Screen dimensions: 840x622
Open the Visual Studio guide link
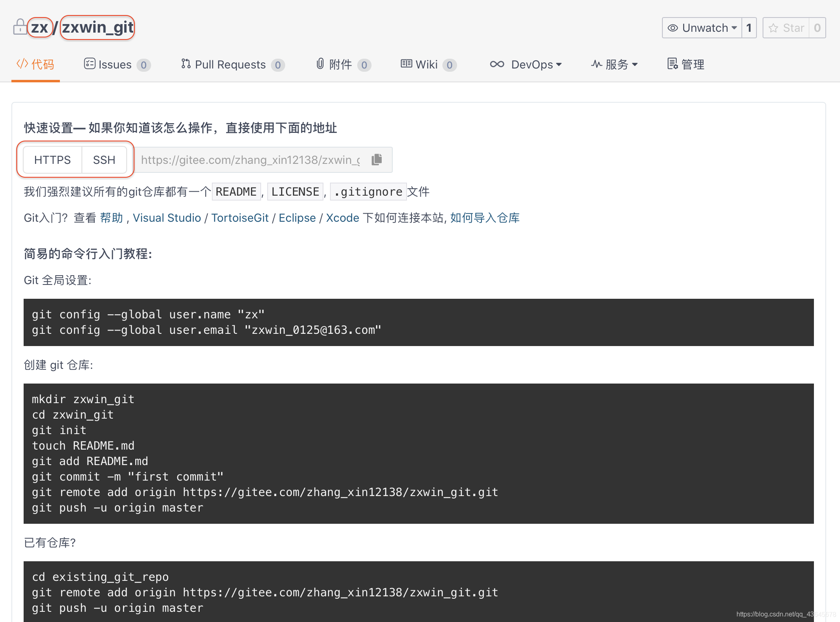[167, 218]
